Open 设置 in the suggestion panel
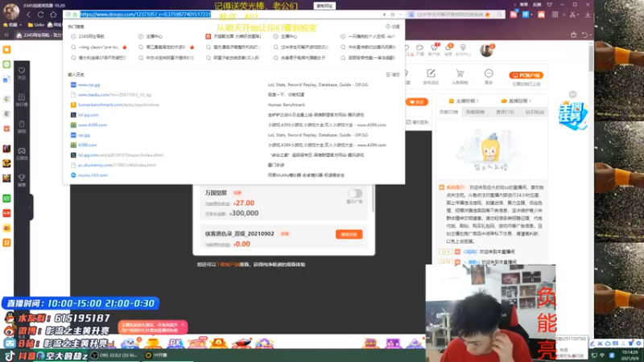This screenshot has width=644, height=362. [393, 27]
